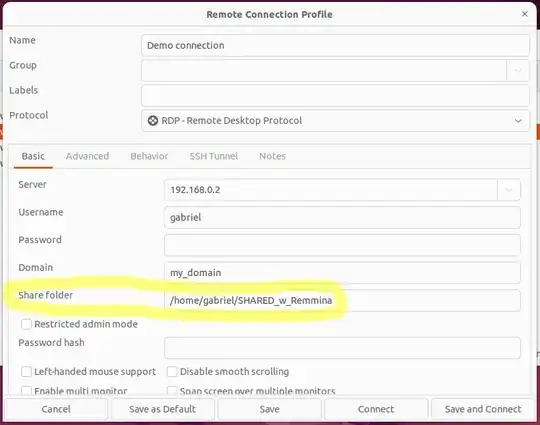Switch to the Advanced tab
The image size is (540, 425).
87,156
